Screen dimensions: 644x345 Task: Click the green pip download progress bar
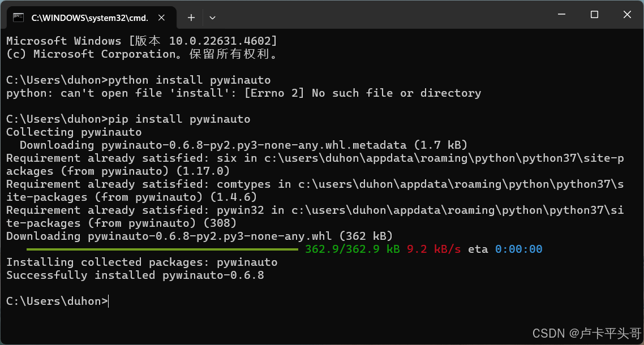pyautogui.click(x=162, y=249)
